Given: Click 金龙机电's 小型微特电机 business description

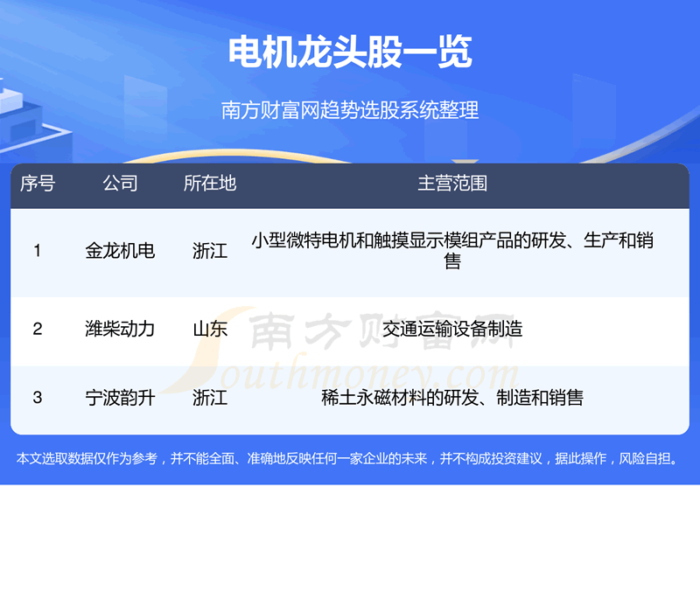Looking at the screenshot, I should tap(451, 250).
